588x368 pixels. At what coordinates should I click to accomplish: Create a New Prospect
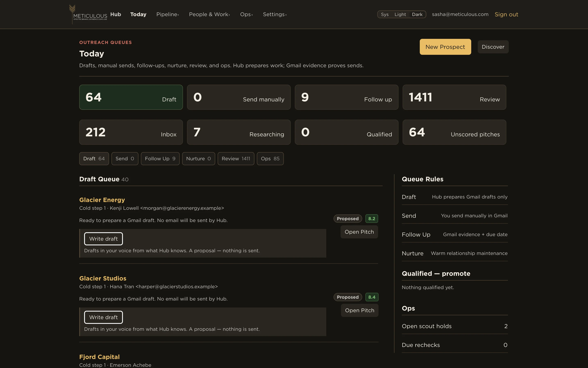(445, 47)
